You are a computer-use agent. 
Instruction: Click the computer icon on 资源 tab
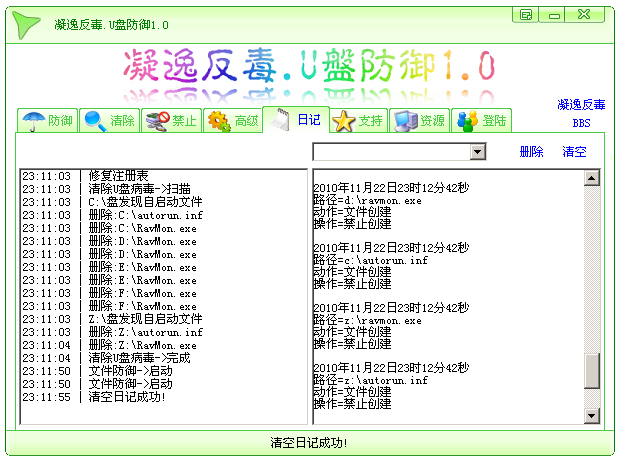(x=405, y=121)
